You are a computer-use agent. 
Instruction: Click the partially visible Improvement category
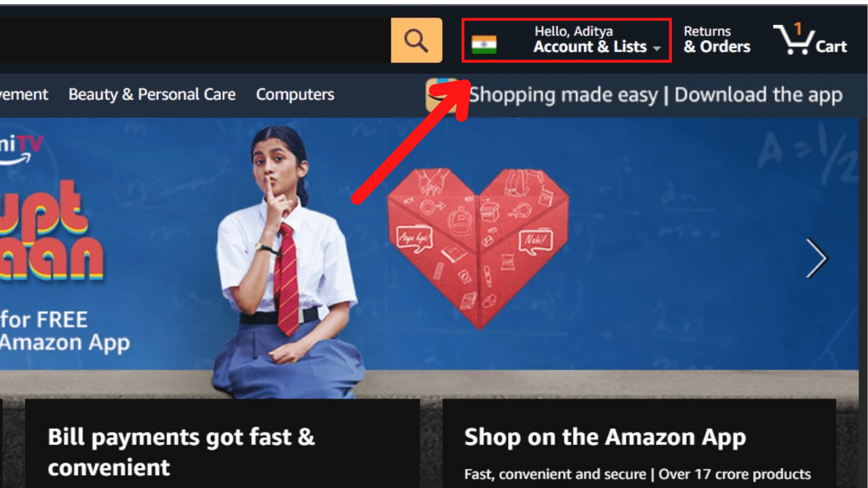pyautogui.click(x=24, y=94)
